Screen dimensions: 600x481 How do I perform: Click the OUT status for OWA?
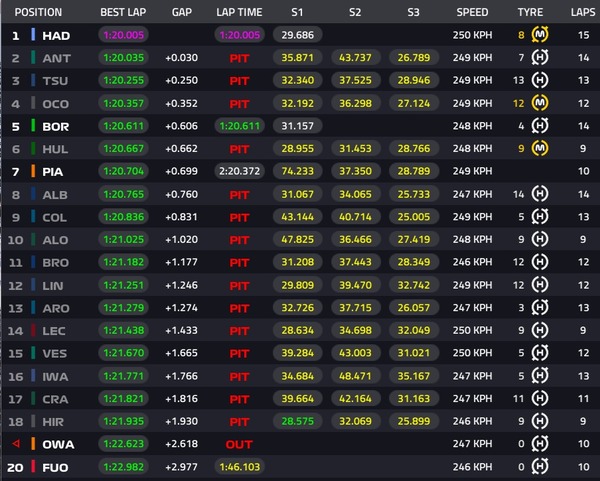pos(239,443)
